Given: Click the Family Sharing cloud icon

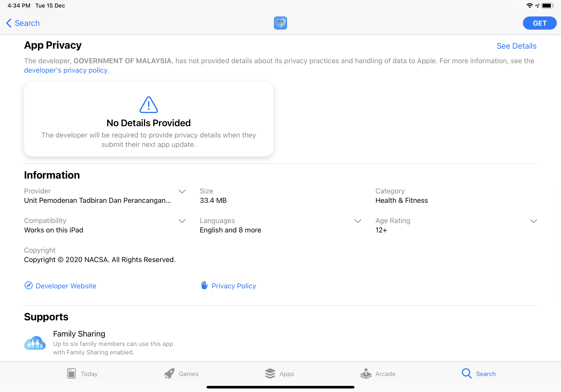Looking at the screenshot, I should 35,343.
